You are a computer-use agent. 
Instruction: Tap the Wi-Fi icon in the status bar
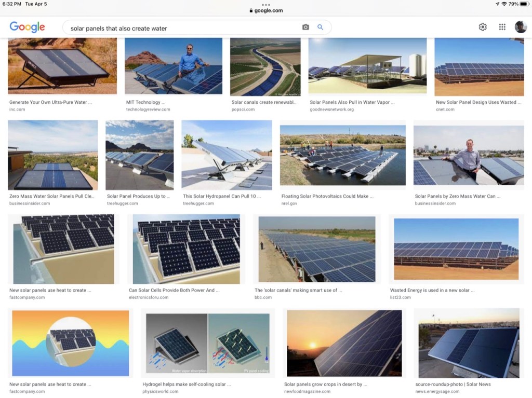tap(504, 4)
